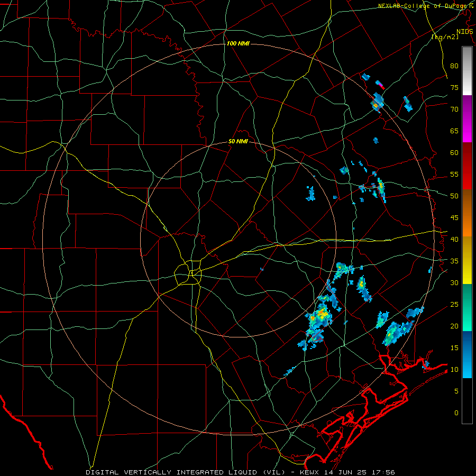Click the blue-cyan segment of the color scale

[x=467, y=354]
